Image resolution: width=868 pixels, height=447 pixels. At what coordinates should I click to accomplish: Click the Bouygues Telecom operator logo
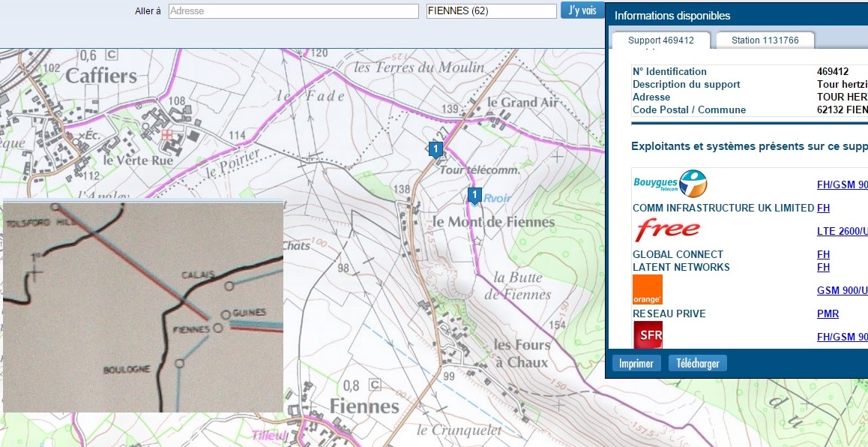tap(670, 184)
